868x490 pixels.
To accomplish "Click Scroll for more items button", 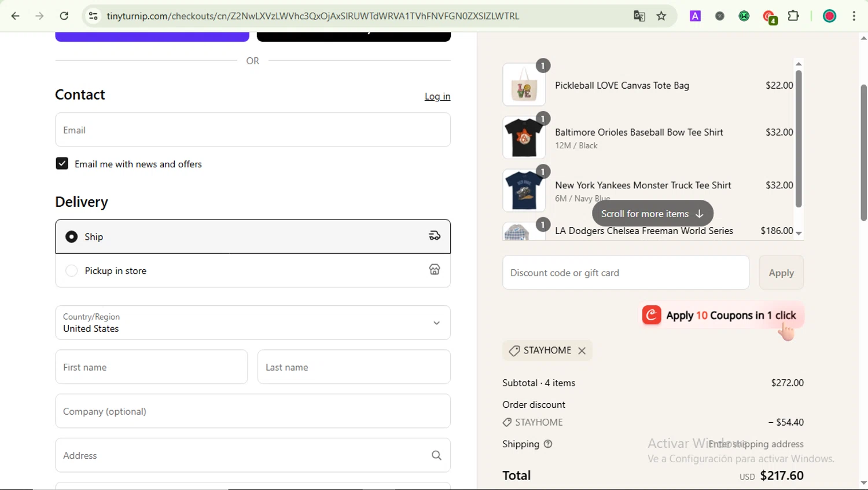I will 652,214.
